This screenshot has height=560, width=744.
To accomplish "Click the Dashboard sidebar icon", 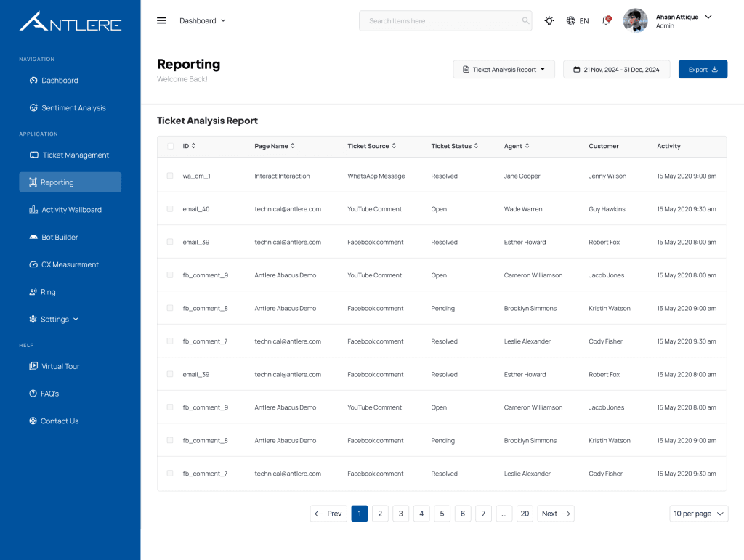I will pyautogui.click(x=33, y=80).
